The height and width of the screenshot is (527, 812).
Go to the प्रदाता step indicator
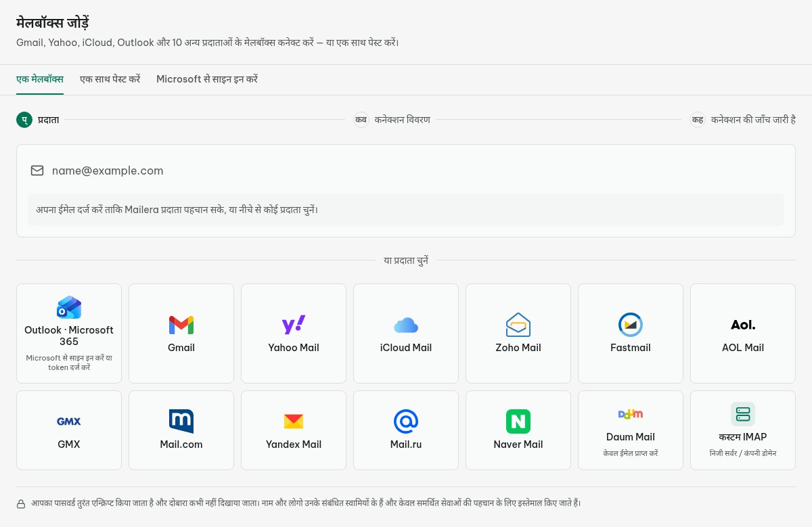click(x=38, y=120)
